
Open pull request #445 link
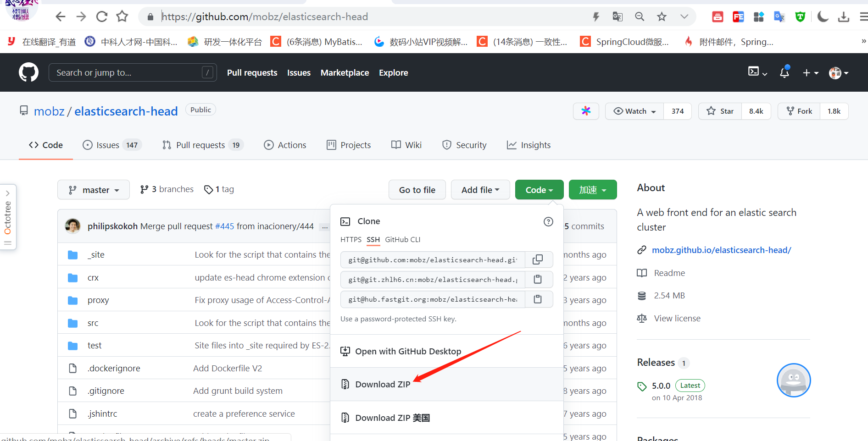pyautogui.click(x=224, y=226)
